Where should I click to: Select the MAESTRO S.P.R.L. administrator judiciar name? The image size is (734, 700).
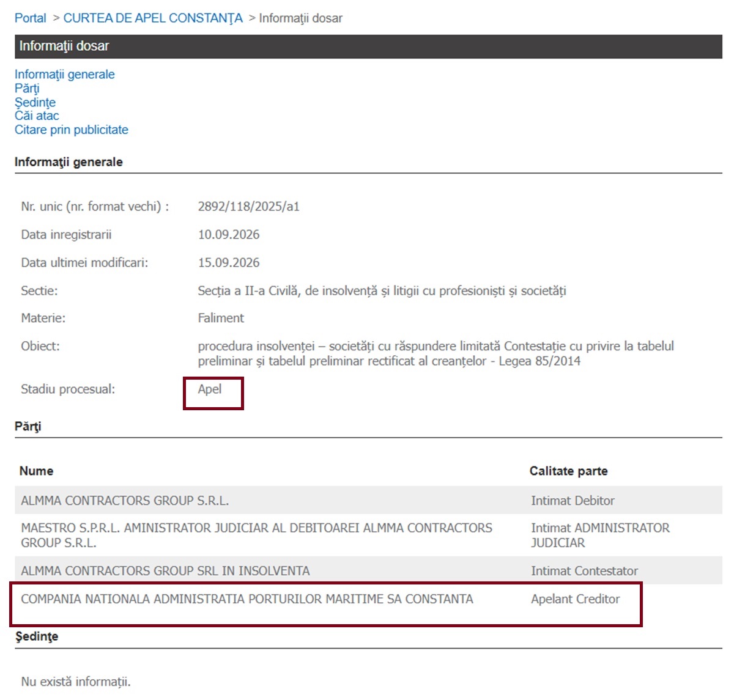click(x=256, y=535)
